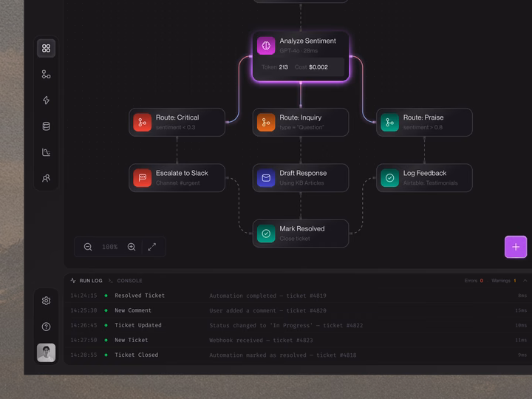Viewport: 532px width, 399px height.
Task: Click the red chat icon on Escalate to Slack
Action: (x=143, y=178)
